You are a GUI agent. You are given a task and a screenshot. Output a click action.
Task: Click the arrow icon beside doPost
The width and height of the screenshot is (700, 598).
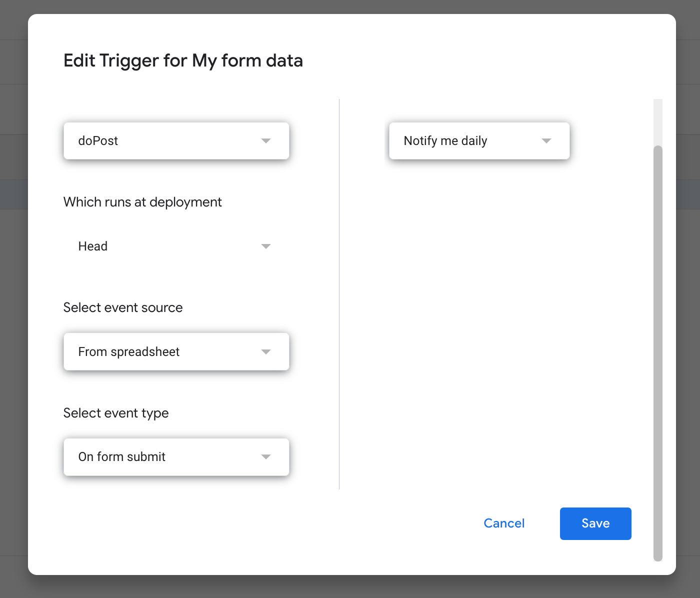point(266,141)
